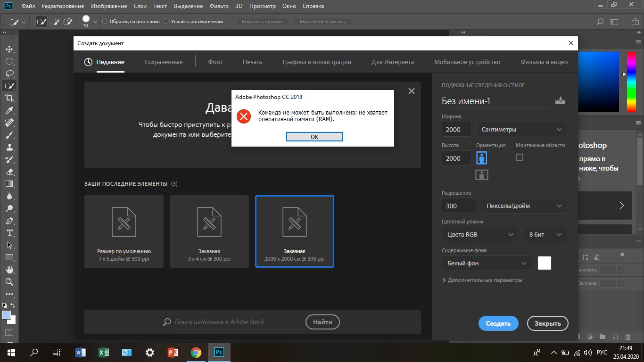Open the Edit Toolbar three-dots button

tap(9, 294)
